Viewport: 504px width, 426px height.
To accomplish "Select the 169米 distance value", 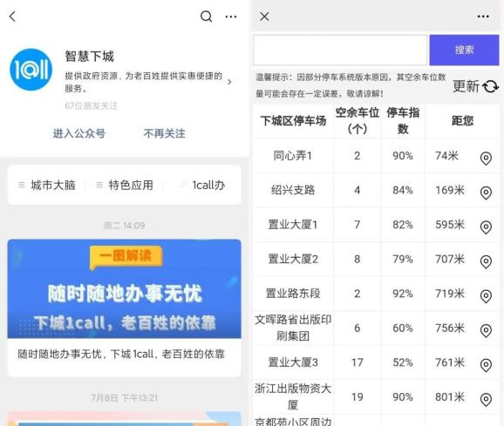I will pyautogui.click(x=450, y=190).
